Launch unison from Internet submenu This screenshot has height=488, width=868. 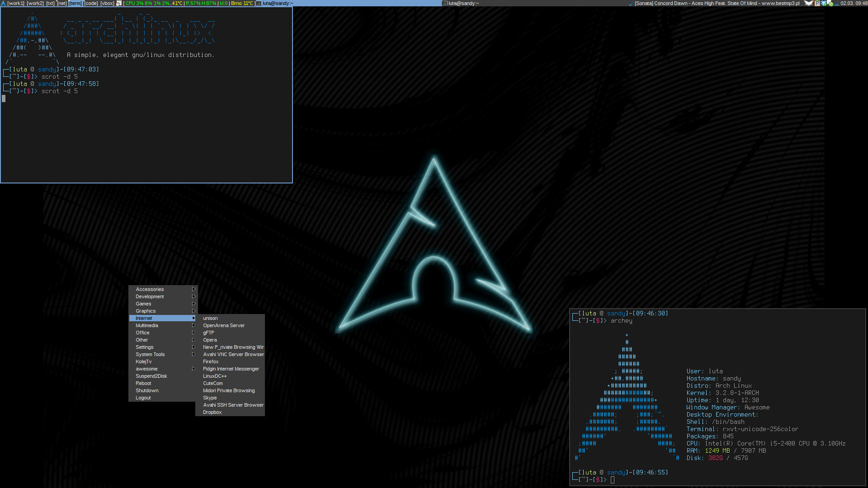click(x=230, y=318)
